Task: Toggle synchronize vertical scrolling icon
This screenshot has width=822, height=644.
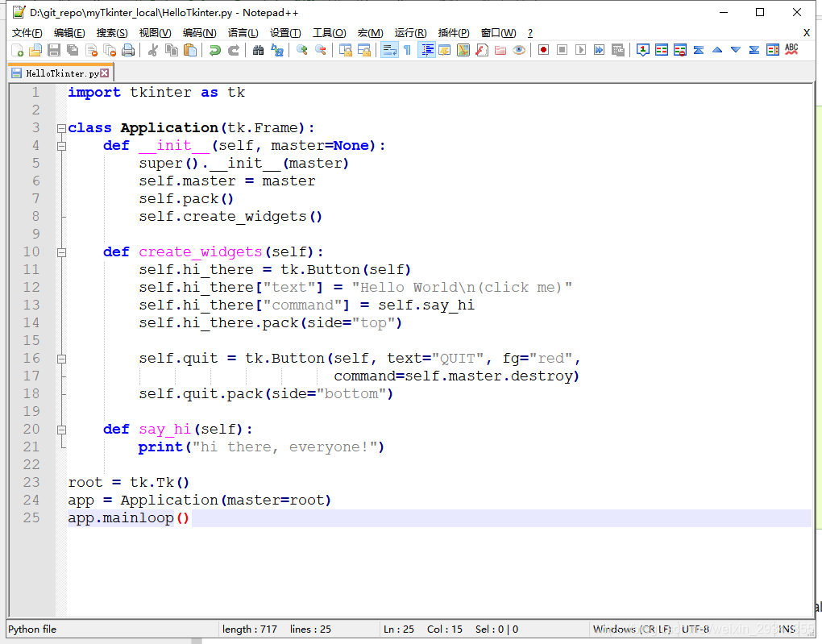Action: [345, 50]
